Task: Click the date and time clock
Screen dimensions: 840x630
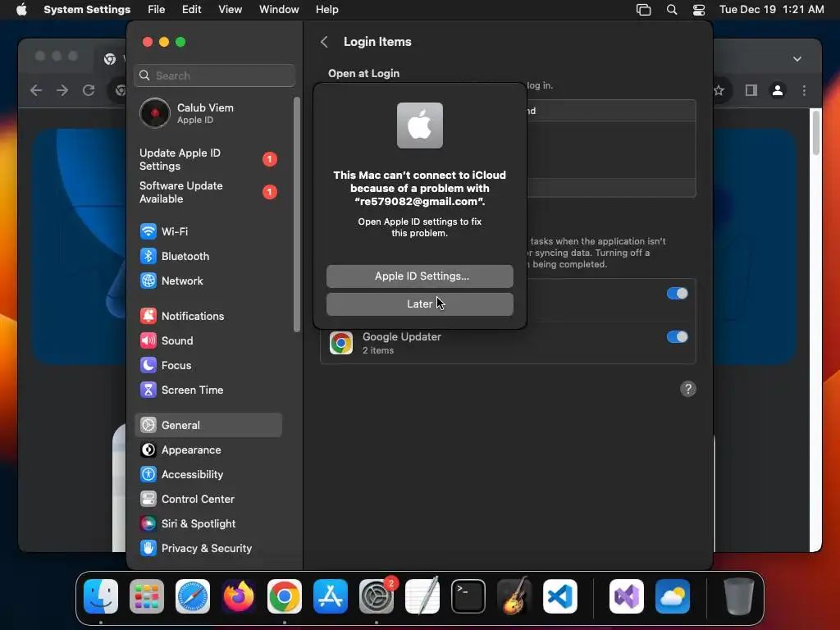Action: tap(771, 10)
